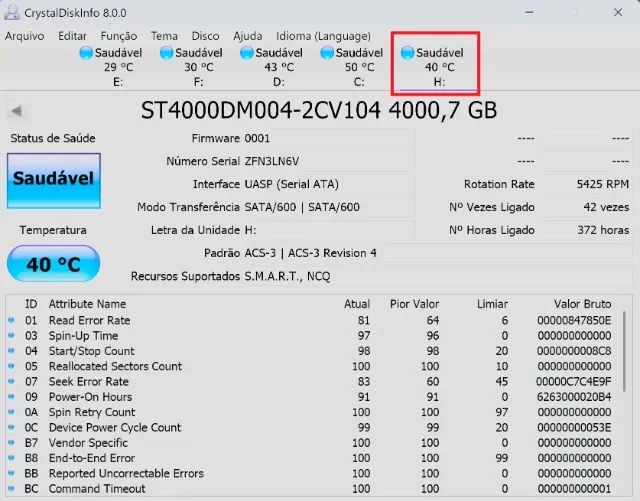
Task: Click the Reallocated Sectors Count attribute name
Action: [116, 366]
